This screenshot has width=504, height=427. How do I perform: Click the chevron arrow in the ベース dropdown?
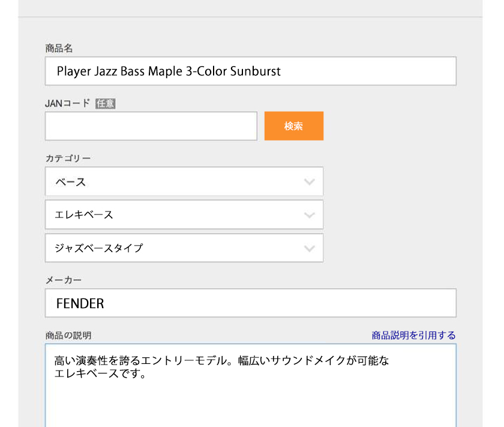pyautogui.click(x=310, y=182)
